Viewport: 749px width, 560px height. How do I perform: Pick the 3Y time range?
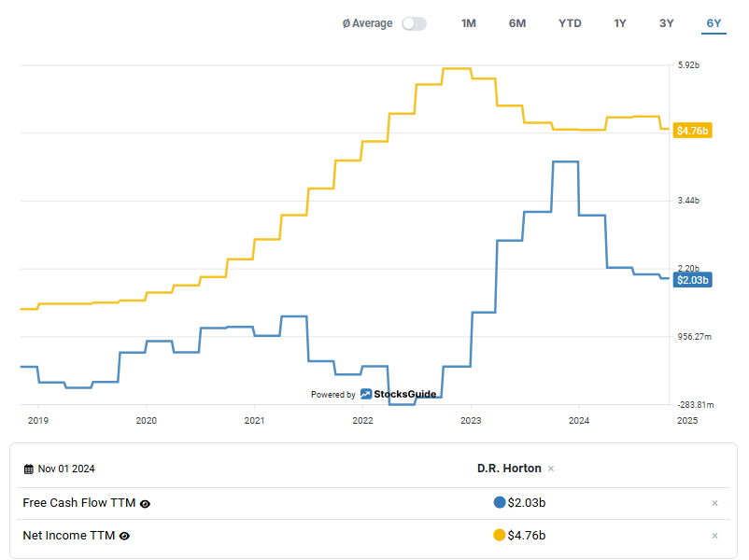tap(667, 23)
